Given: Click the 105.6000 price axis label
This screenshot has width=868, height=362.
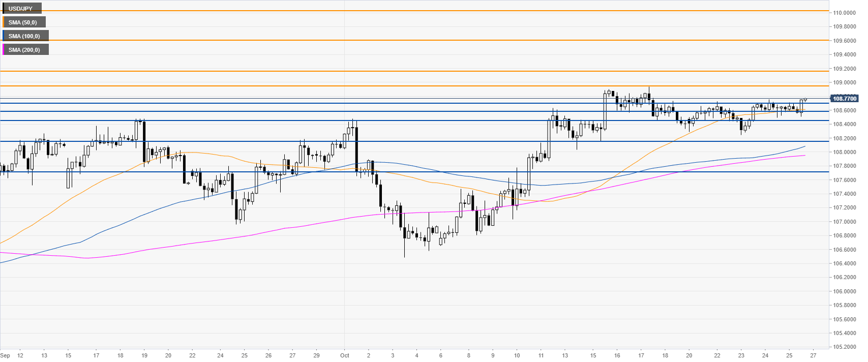Looking at the screenshot, I should 844,319.
